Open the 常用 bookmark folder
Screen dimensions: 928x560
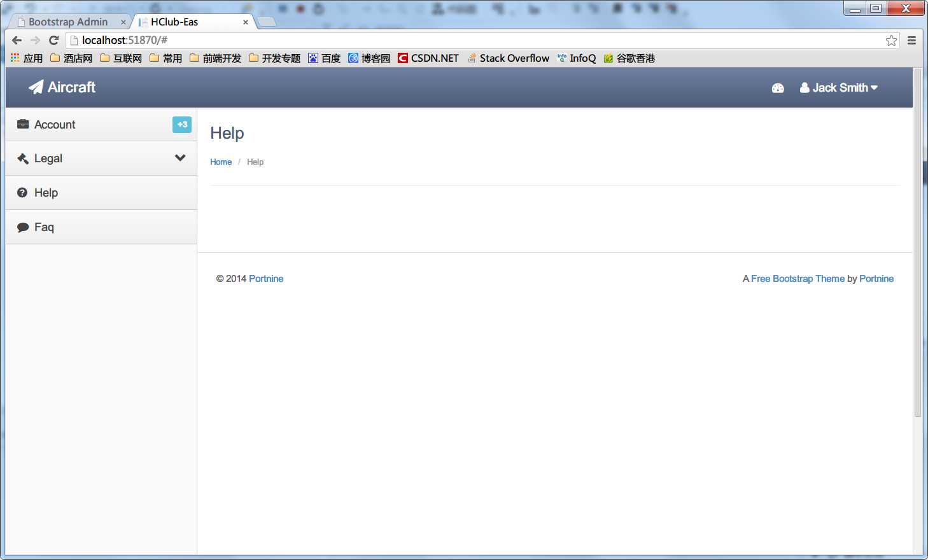(165, 58)
